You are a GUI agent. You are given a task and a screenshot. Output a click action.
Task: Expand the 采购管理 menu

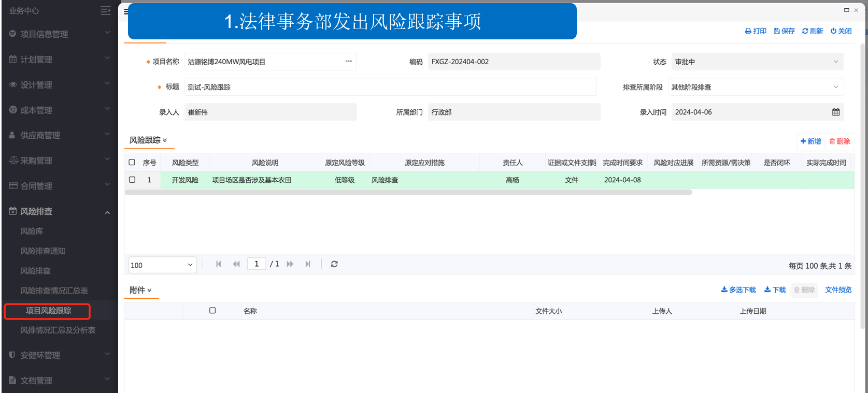pyautogui.click(x=60, y=161)
